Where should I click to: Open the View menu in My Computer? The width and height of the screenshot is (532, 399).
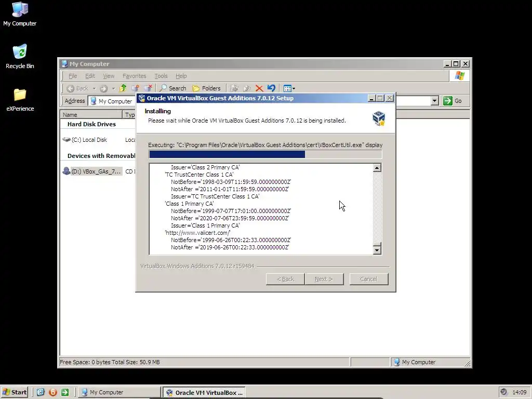(x=109, y=76)
